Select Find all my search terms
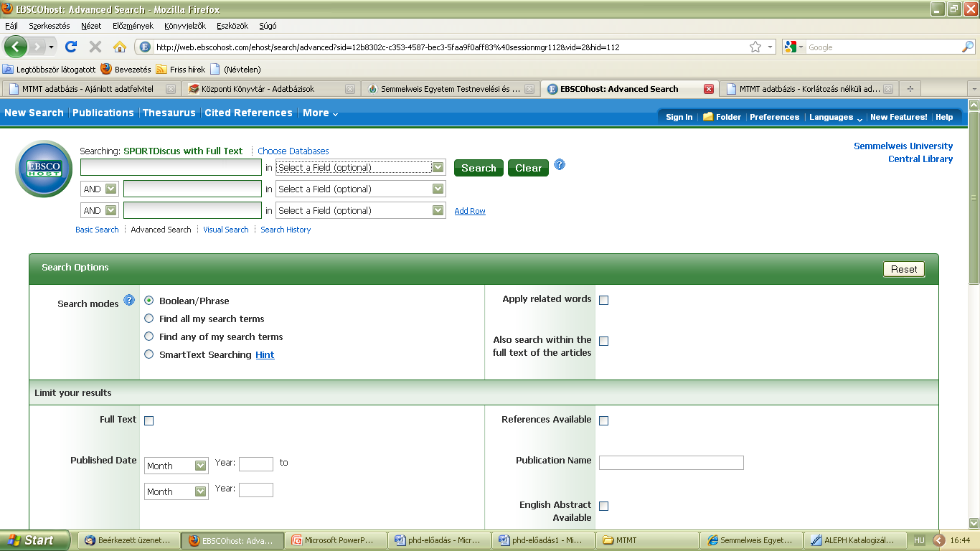980x551 pixels. [149, 319]
